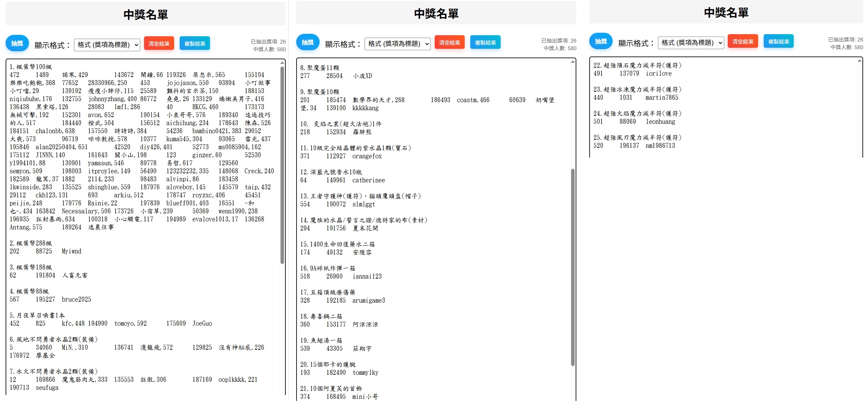Click the 抽獎 button in middle panel
This screenshot has width=868, height=410.
pos(308,43)
